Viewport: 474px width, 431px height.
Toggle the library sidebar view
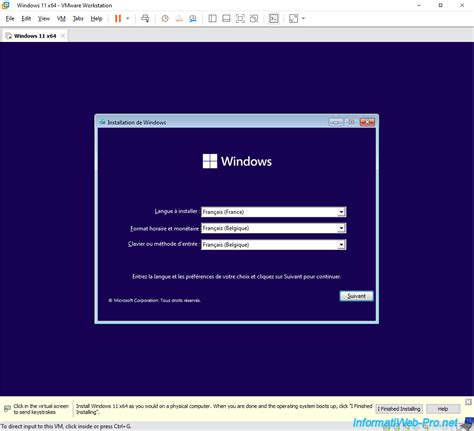tap(212, 19)
